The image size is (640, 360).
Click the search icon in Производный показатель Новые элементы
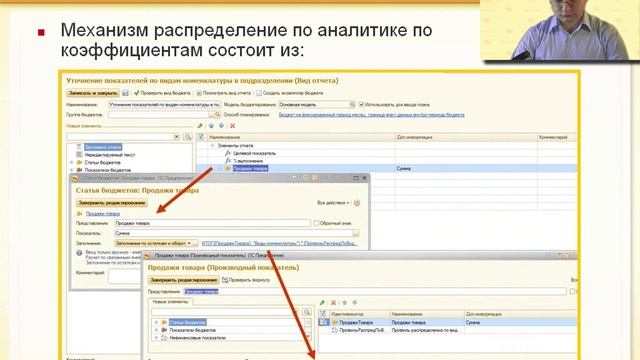coord(307,312)
